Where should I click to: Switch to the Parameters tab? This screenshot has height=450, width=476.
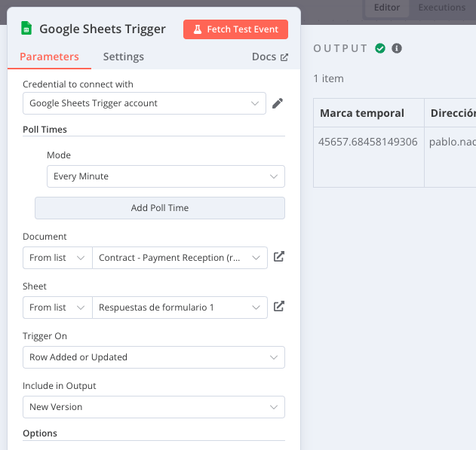tap(49, 57)
